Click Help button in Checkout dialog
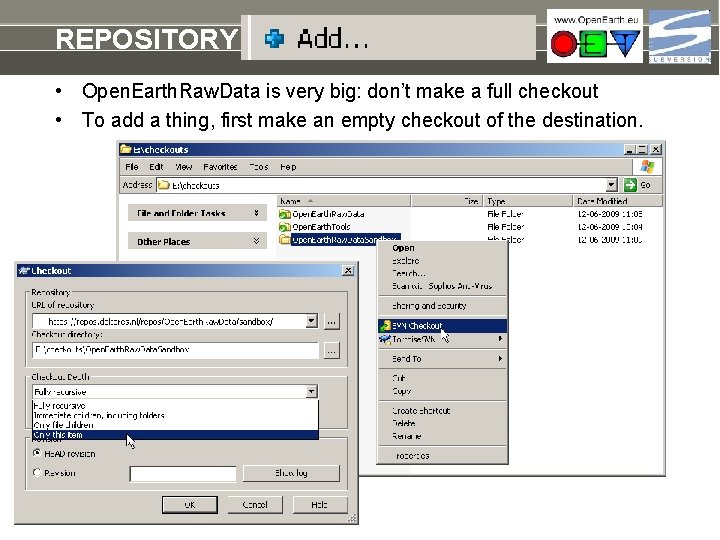 coord(320,505)
